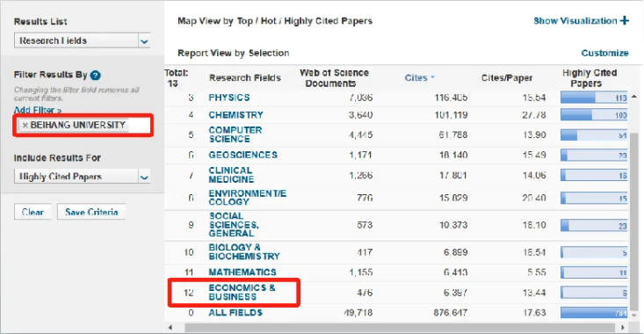Click the Clear button
Viewport: 644px width, 334px height.
click(33, 212)
